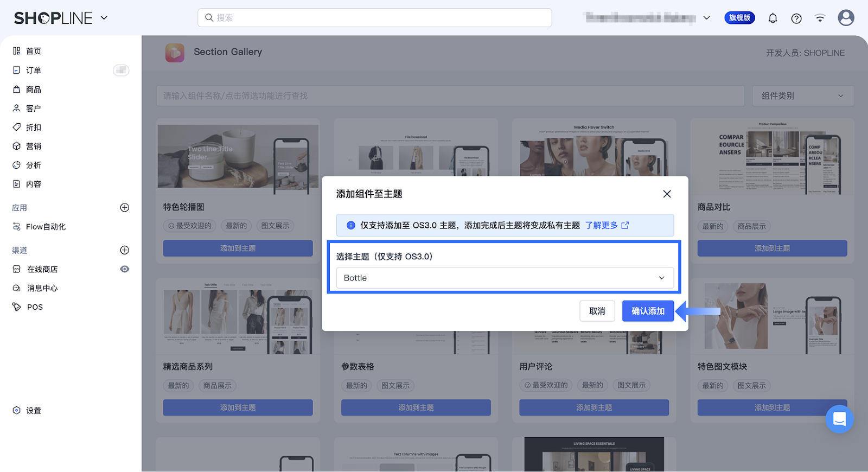Screen dimensions: 868x472
Task: Expand the store name dropdown chevron
Action: tap(707, 18)
